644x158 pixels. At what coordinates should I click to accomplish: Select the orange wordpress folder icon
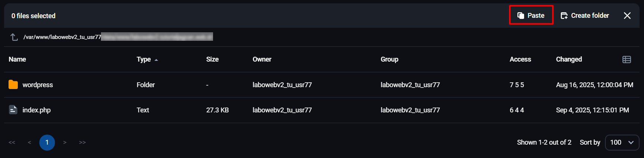pos(13,85)
